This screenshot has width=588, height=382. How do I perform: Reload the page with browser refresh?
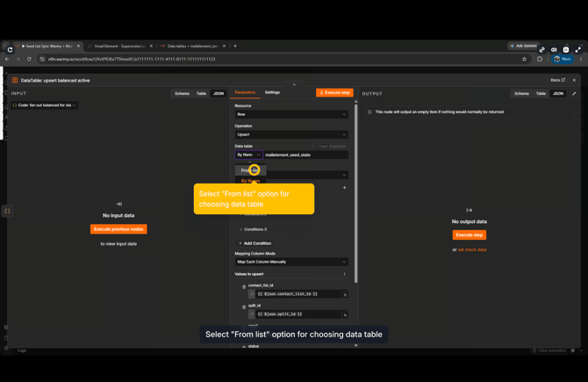coord(29,59)
